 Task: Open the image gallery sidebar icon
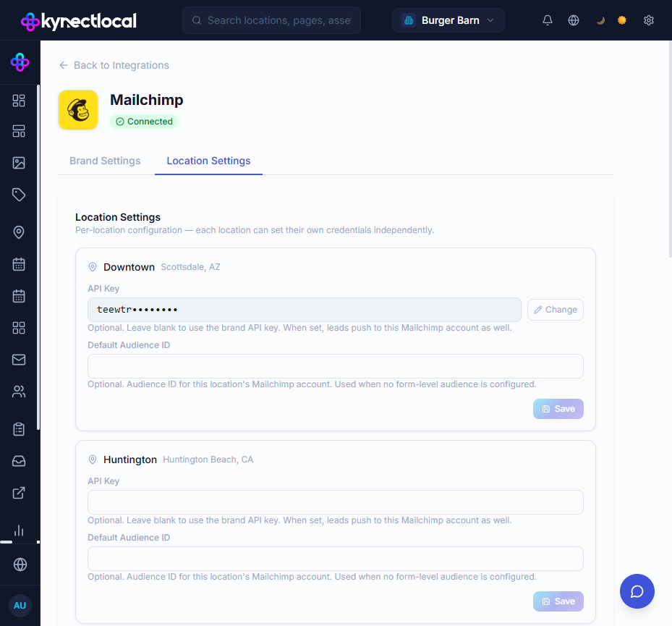[x=19, y=163]
